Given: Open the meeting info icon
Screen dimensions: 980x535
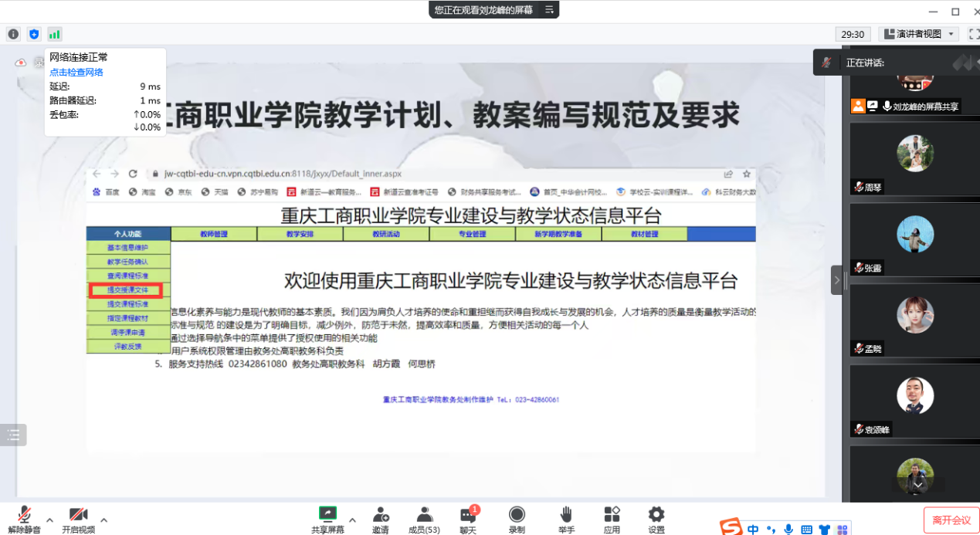Looking at the screenshot, I should pos(13,34).
